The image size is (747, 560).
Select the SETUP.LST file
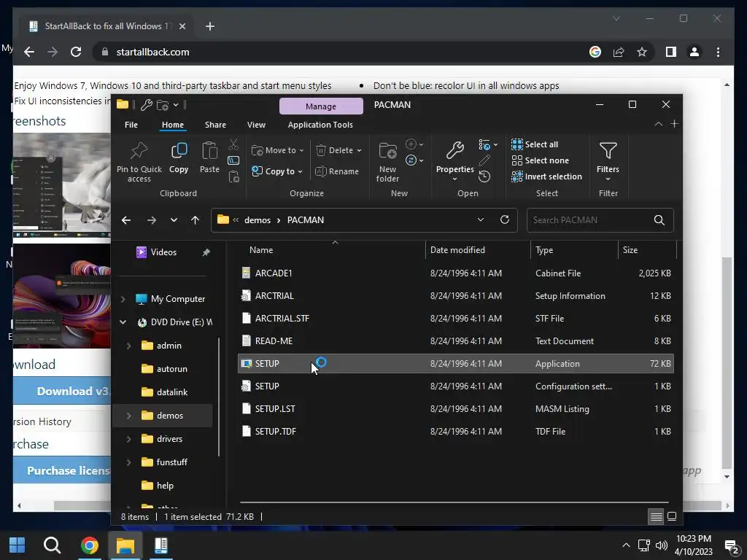pyautogui.click(x=455, y=408)
